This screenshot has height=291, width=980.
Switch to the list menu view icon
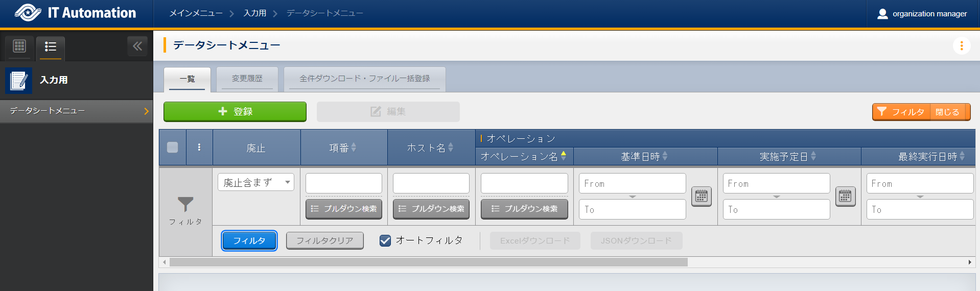coord(51,47)
